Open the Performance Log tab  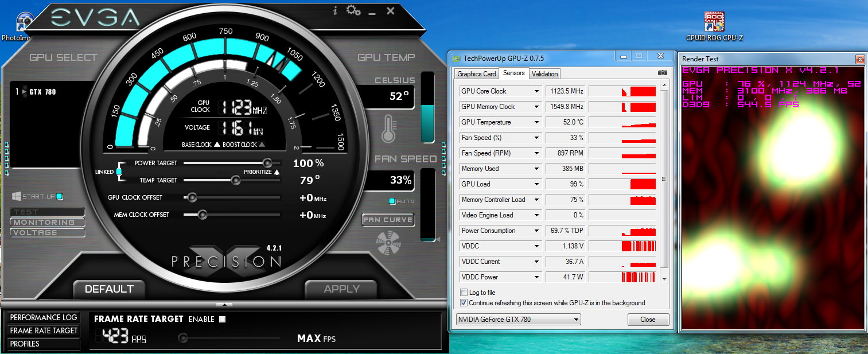tap(44, 317)
